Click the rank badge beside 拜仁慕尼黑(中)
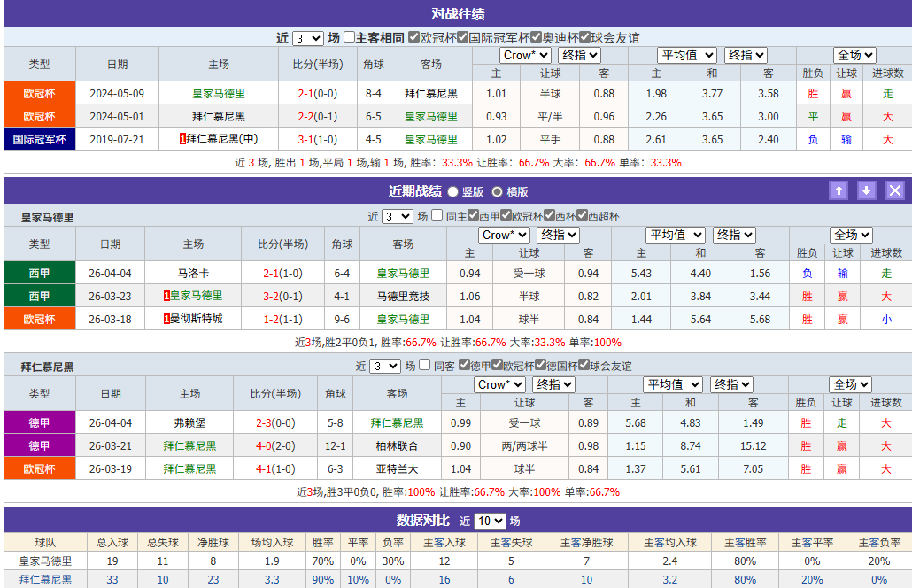912x588 pixels. click(183, 138)
